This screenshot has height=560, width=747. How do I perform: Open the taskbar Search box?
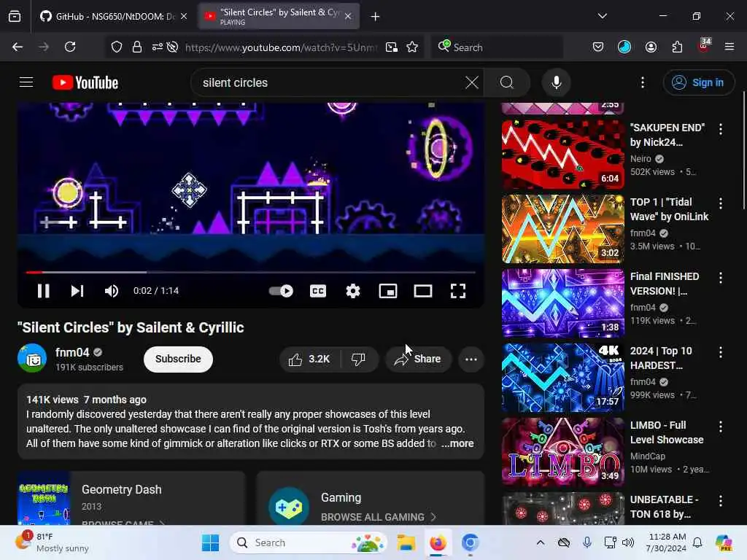coord(309,542)
